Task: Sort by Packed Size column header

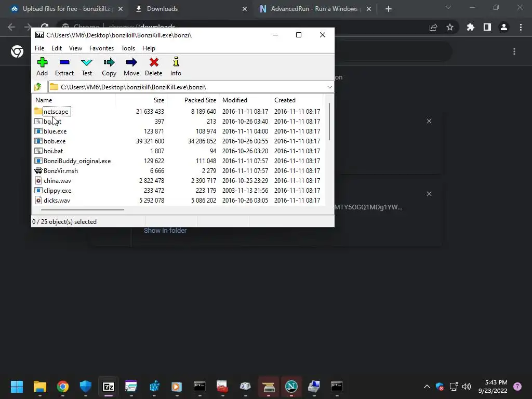Action: [193, 100]
